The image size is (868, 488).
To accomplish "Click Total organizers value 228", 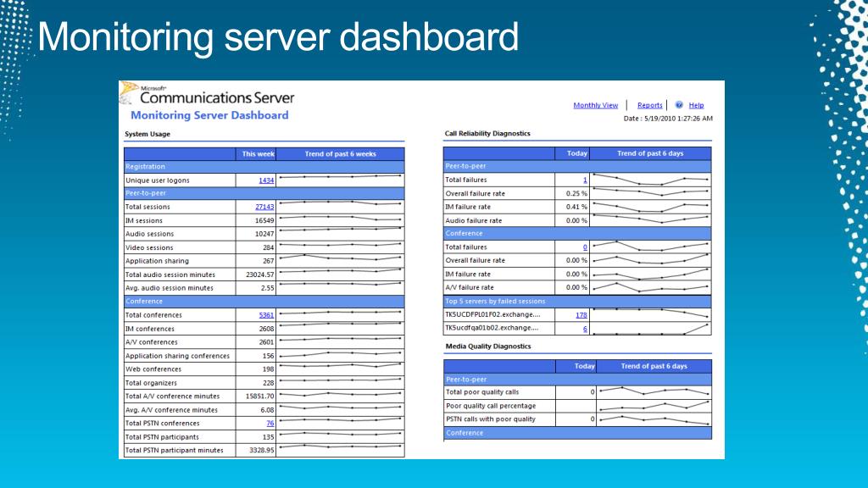I will [x=269, y=383].
